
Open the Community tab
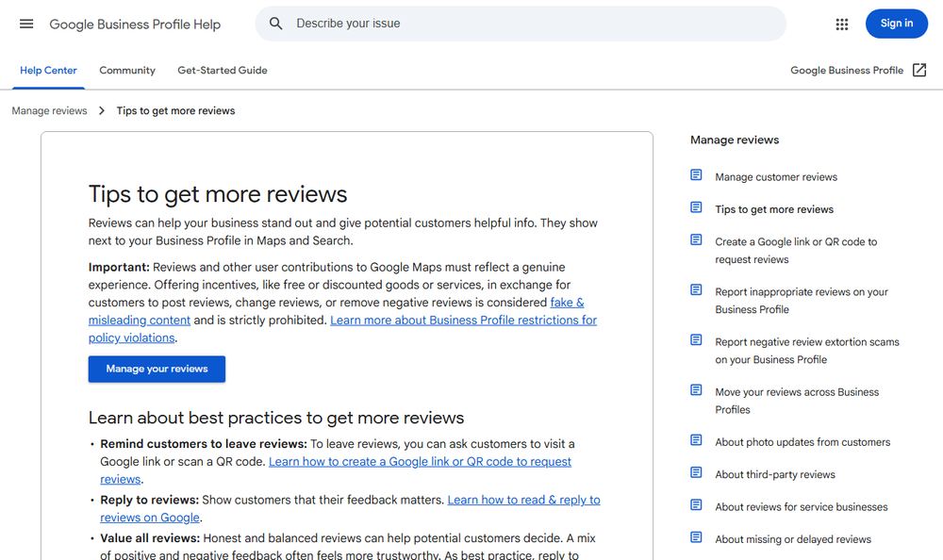127,71
